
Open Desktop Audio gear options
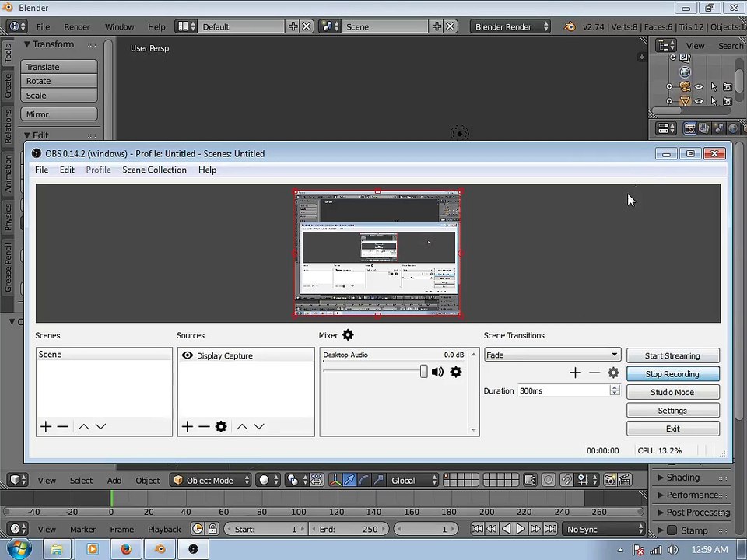[x=456, y=372]
